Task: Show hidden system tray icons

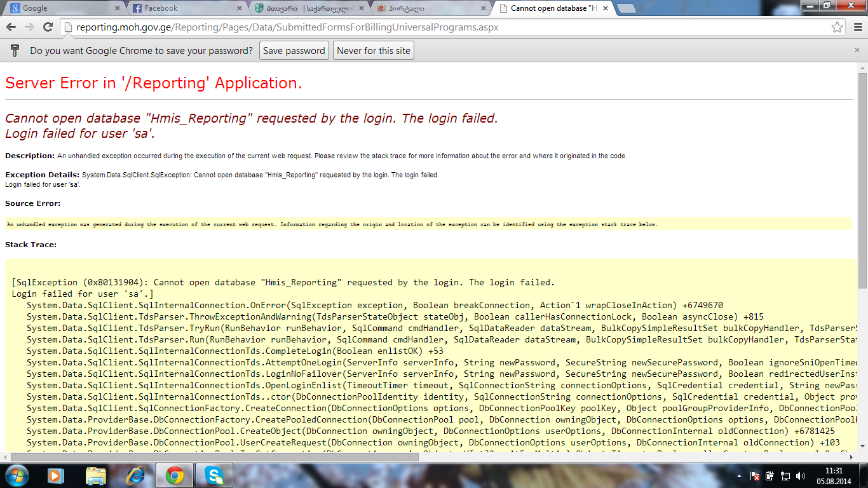Action: (x=739, y=475)
